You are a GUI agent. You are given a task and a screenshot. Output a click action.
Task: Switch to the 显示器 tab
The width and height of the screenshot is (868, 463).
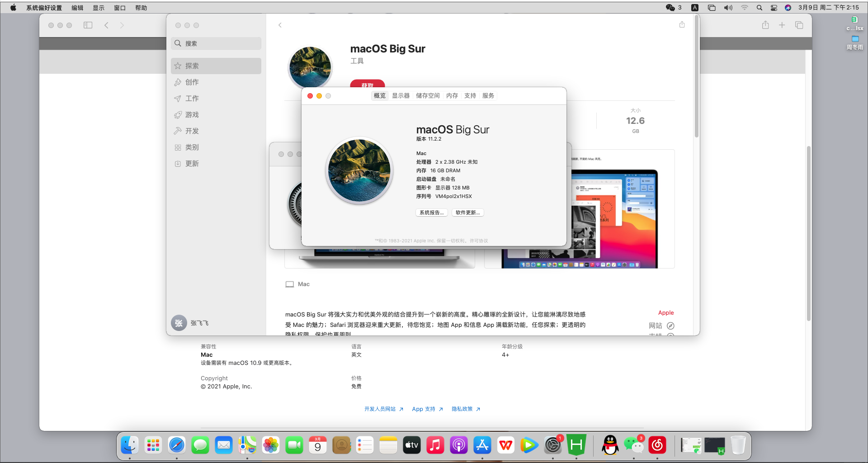point(401,95)
